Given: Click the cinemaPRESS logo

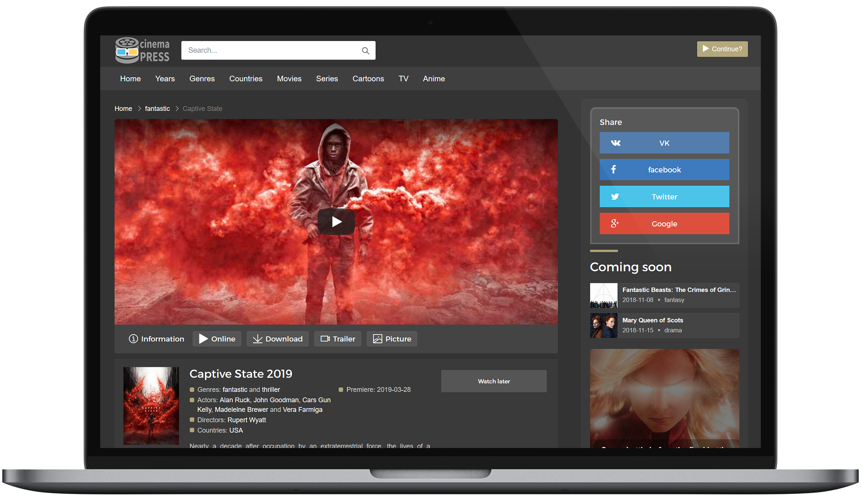Looking at the screenshot, I should [142, 50].
